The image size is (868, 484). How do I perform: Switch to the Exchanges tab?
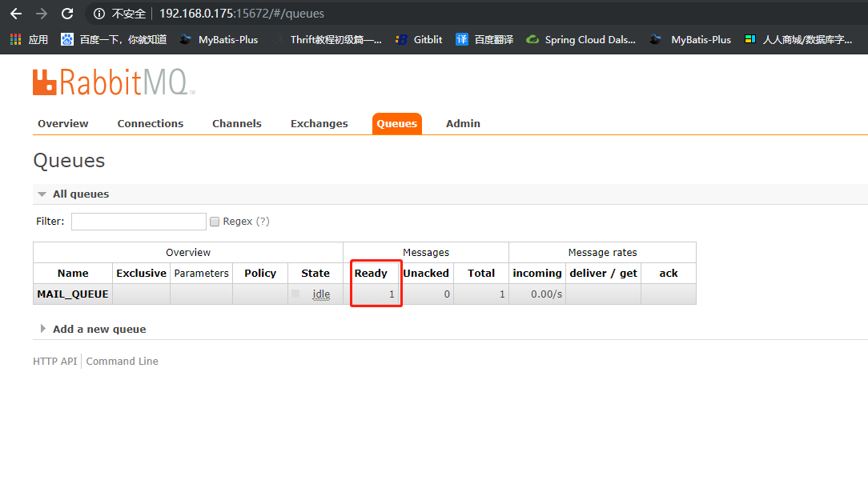pyautogui.click(x=319, y=123)
